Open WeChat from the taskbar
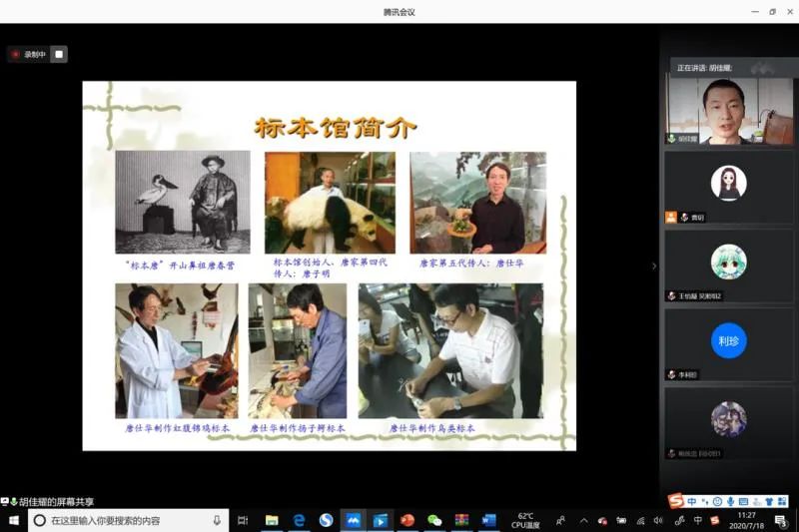Viewport: 799px width, 532px height. click(434, 520)
